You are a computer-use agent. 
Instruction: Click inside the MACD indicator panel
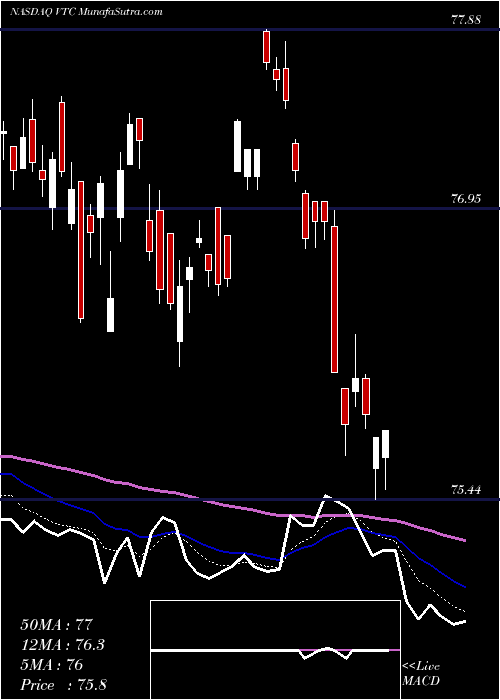click(x=275, y=650)
